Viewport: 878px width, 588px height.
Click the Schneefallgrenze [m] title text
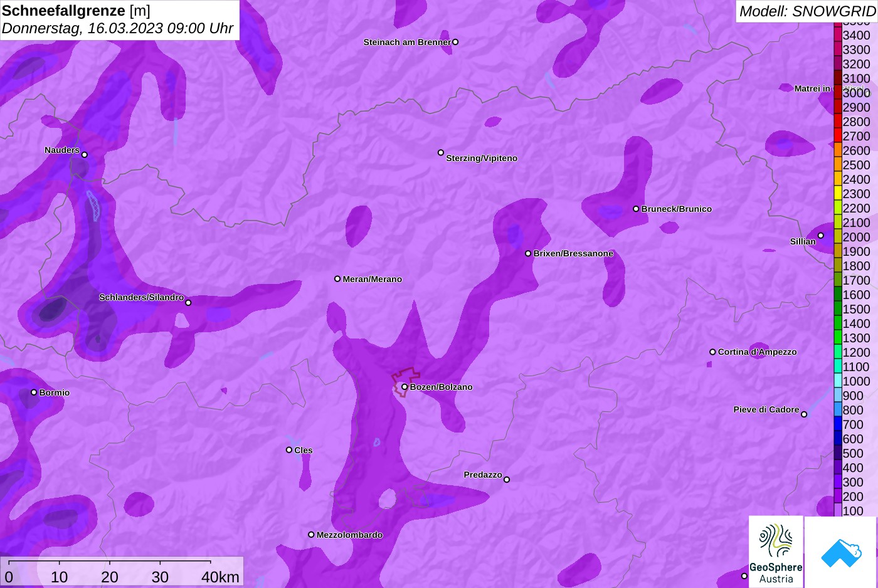(x=76, y=11)
